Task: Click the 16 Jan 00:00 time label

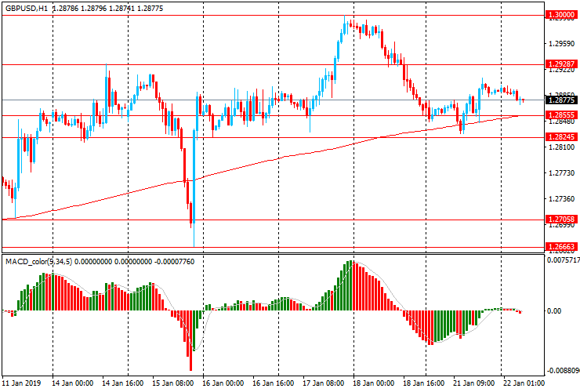Action: (x=223, y=383)
